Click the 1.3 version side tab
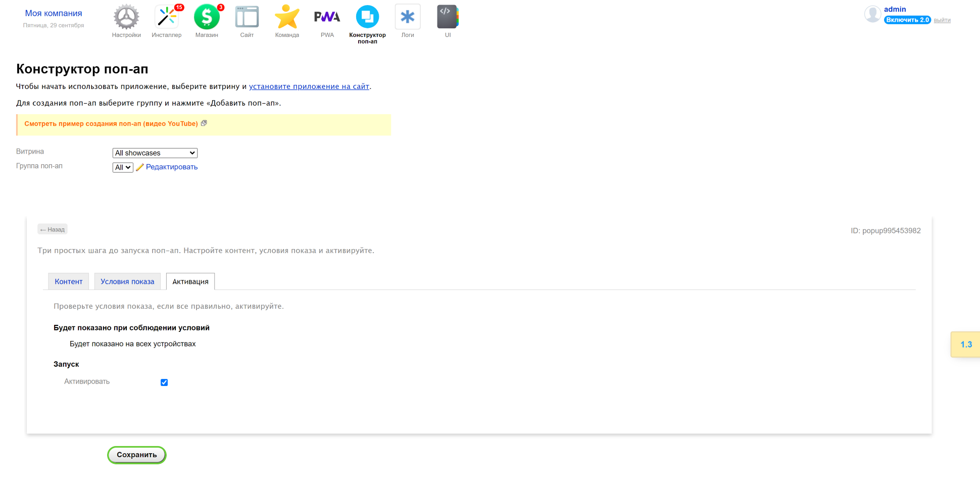This screenshot has height=483, width=980. point(965,345)
